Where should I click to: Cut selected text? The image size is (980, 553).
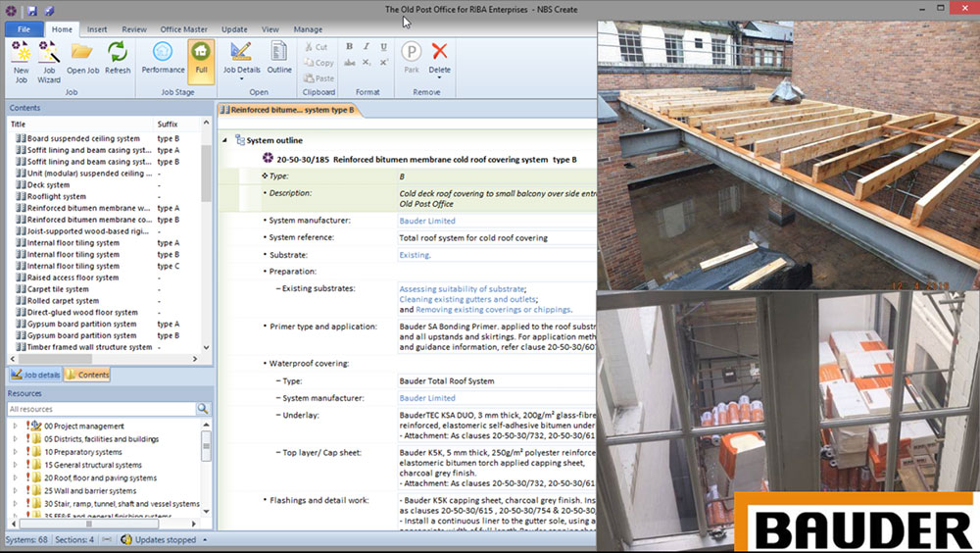(x=317, y=47)
